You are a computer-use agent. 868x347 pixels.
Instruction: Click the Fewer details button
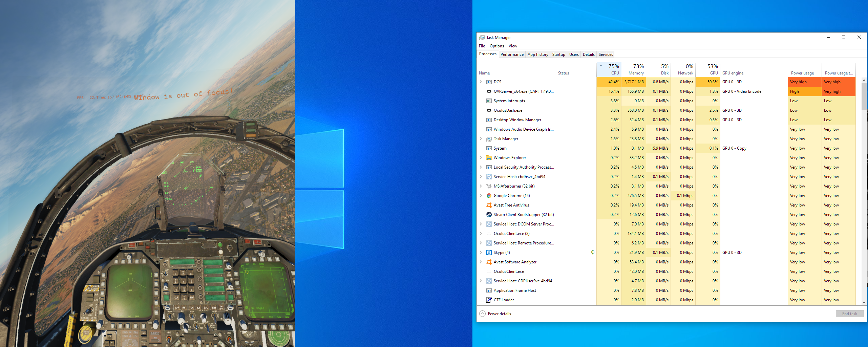pos(495,314)
